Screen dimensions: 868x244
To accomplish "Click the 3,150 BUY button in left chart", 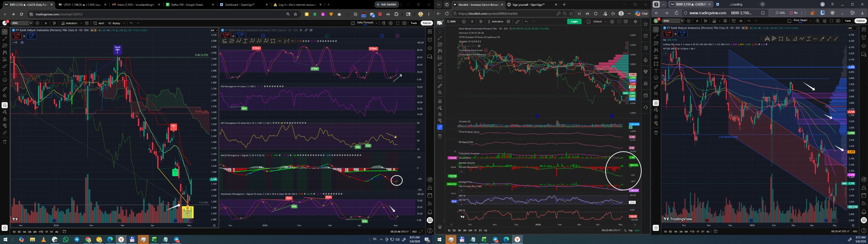I will pos(31,35).
